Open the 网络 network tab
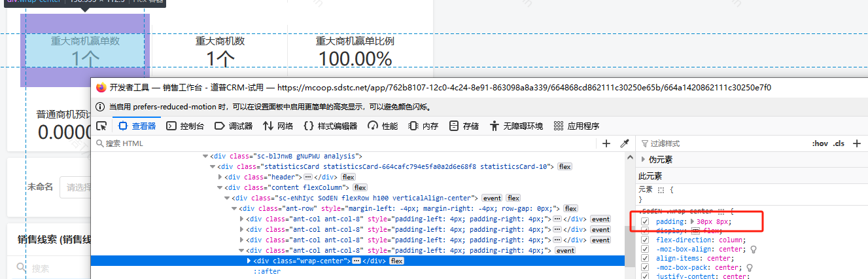Viewport: 868px width, 279px height. click(x=278, y=126)
